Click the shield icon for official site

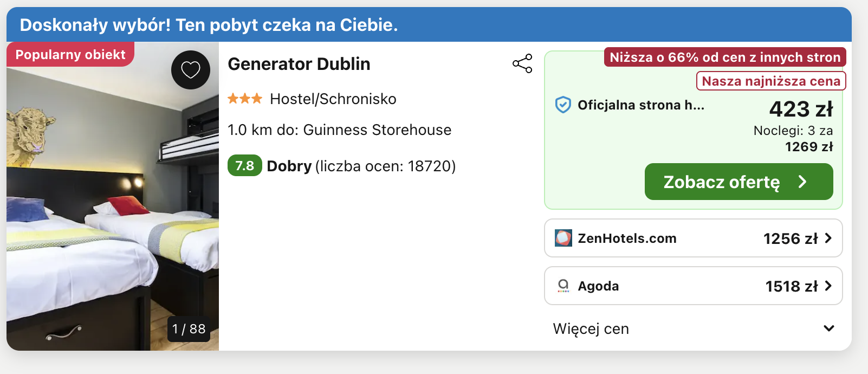[x=563, y=105]
